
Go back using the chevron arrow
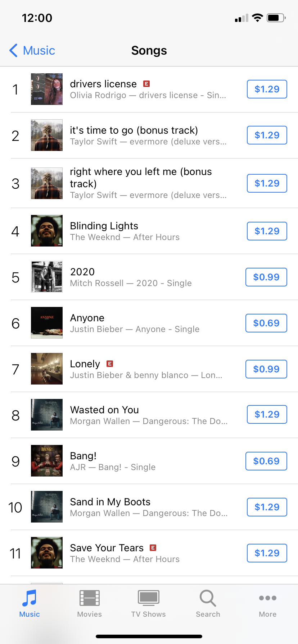14,51
